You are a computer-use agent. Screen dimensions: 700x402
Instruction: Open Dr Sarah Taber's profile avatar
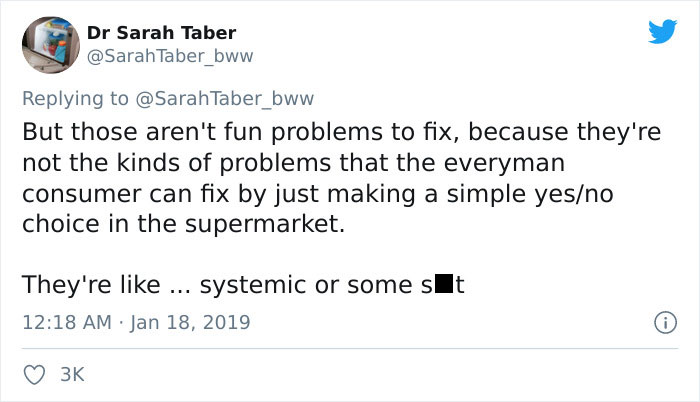pos(51,45)
